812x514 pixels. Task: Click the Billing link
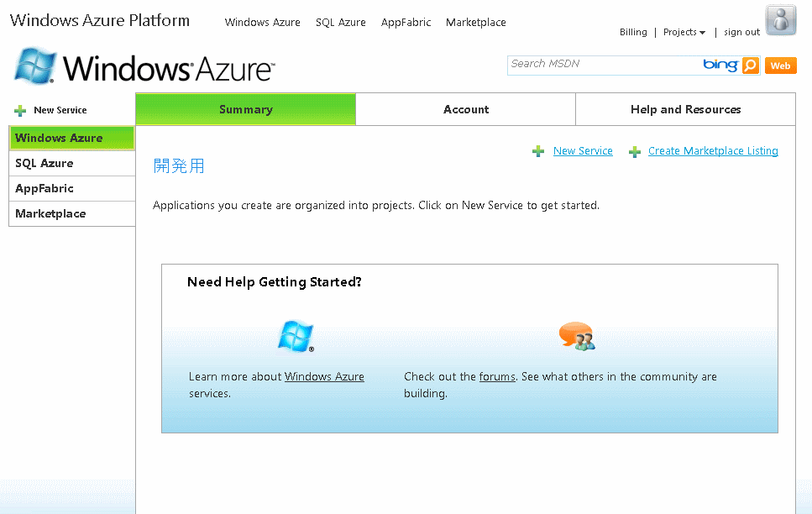[x=633, y=32]
